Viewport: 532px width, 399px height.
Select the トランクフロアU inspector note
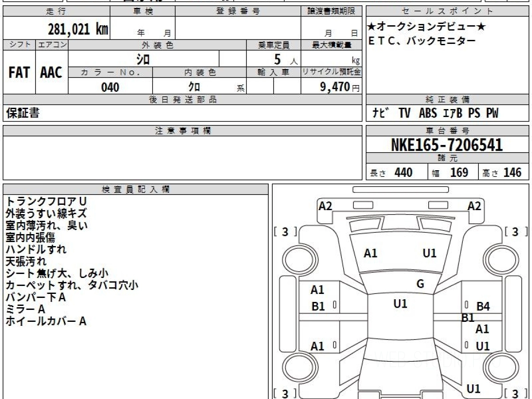[47, 201]
